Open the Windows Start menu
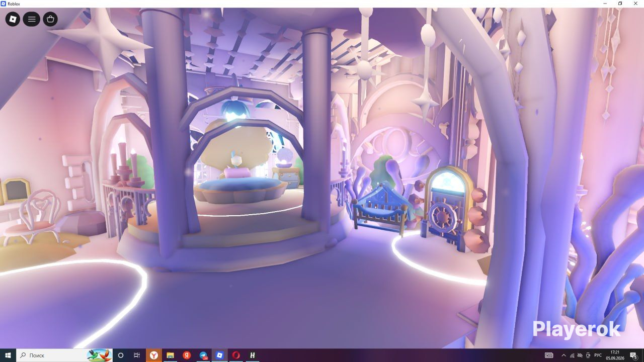 (8, 355)
